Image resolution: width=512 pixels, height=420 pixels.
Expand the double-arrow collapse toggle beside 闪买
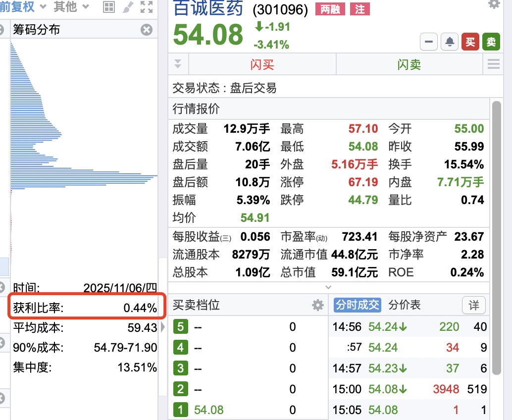[178, 64]
